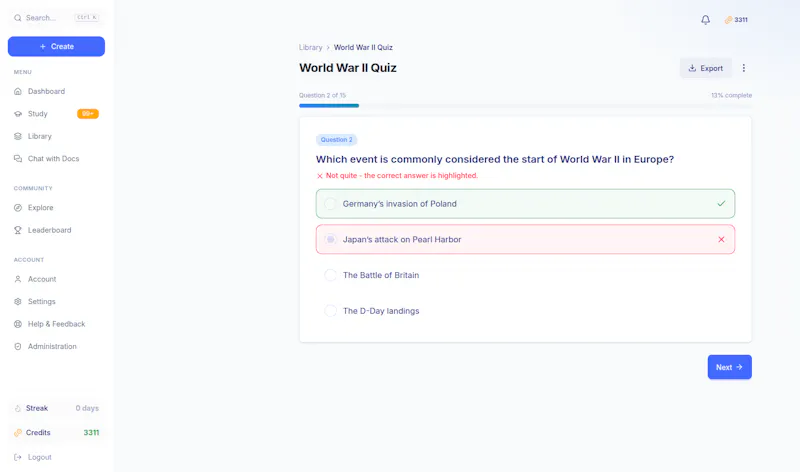Click the notification bell icon
The height and width of the screenshot is (472, 800).
[705, 20]
